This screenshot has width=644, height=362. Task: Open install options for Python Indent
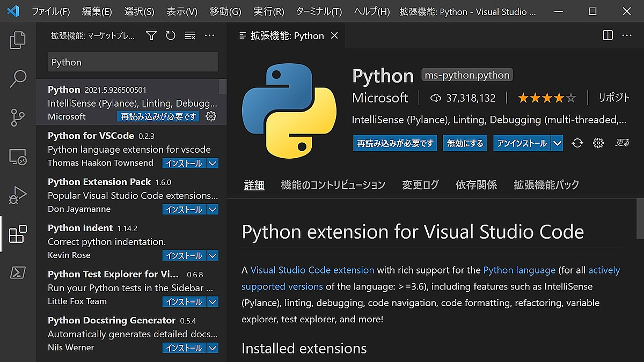(x=213, y=255)
